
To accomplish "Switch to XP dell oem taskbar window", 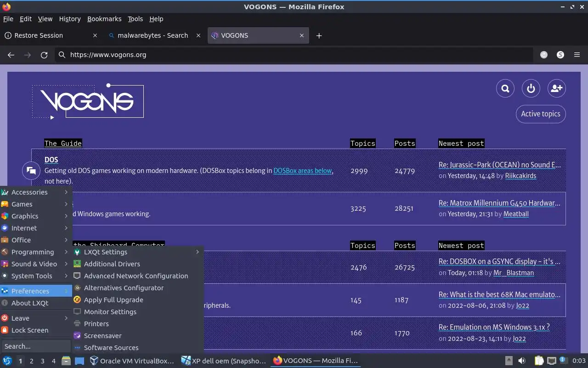I will (224, 361).
